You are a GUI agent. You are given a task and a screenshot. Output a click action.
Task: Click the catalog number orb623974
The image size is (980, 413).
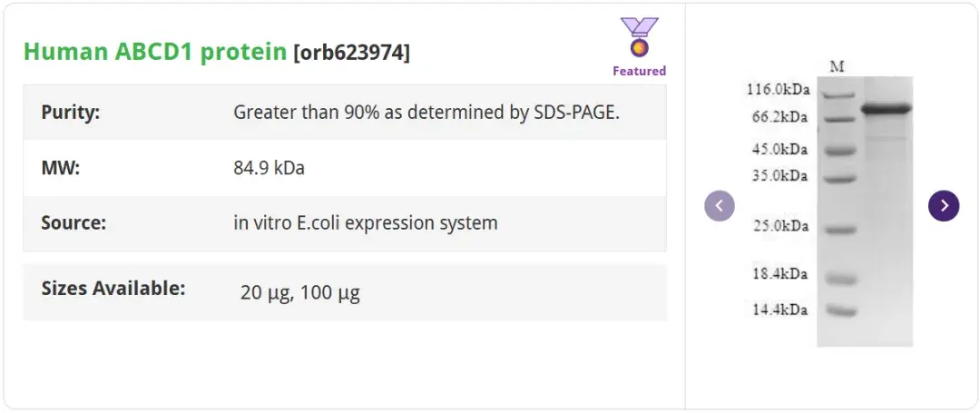tap(351, 54)
